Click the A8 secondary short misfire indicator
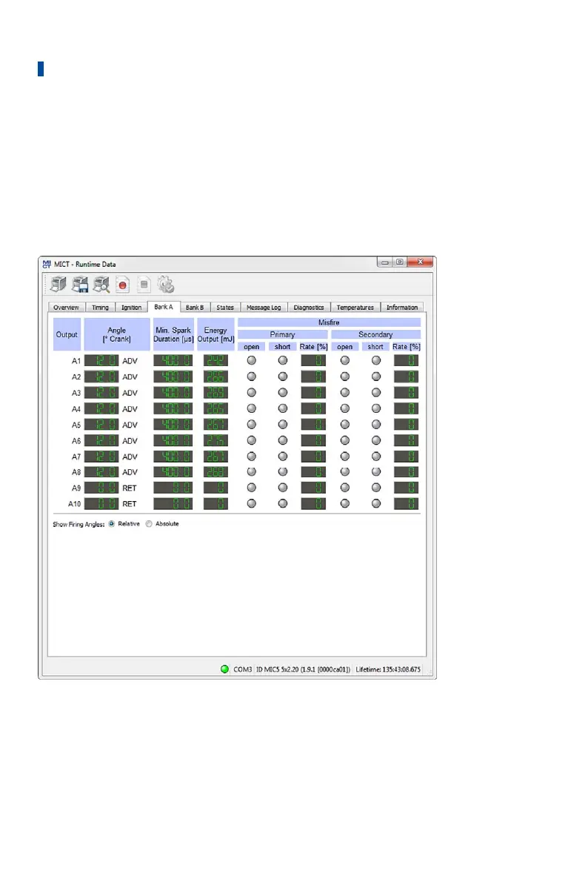The width and height of the screenshot is (588, 882). click(375, 471)
